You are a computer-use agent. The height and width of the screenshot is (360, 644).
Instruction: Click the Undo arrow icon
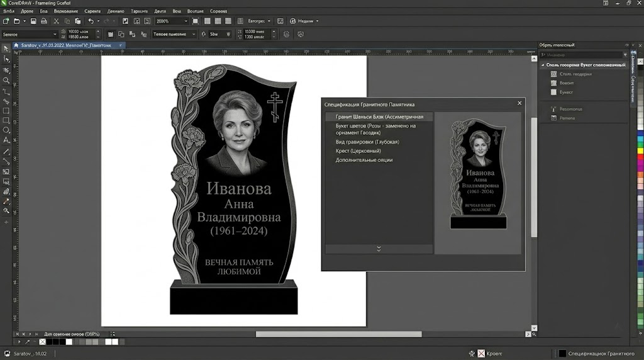click(x=91, y=21)
